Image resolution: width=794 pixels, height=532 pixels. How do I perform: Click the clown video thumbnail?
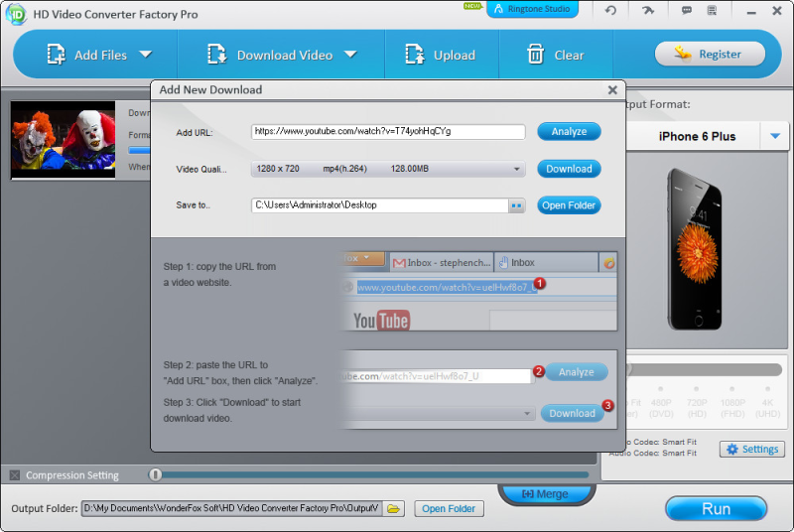click(64, 139)
